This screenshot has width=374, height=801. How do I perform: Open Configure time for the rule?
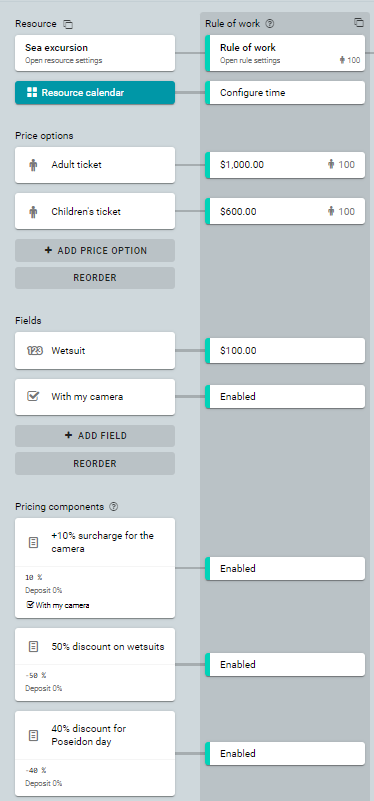click(285, 92)
